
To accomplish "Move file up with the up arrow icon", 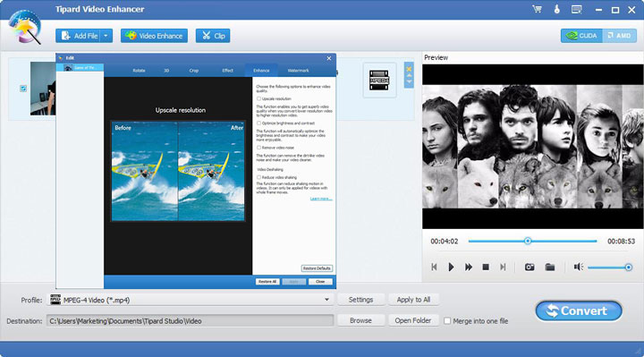I will 409,75.
